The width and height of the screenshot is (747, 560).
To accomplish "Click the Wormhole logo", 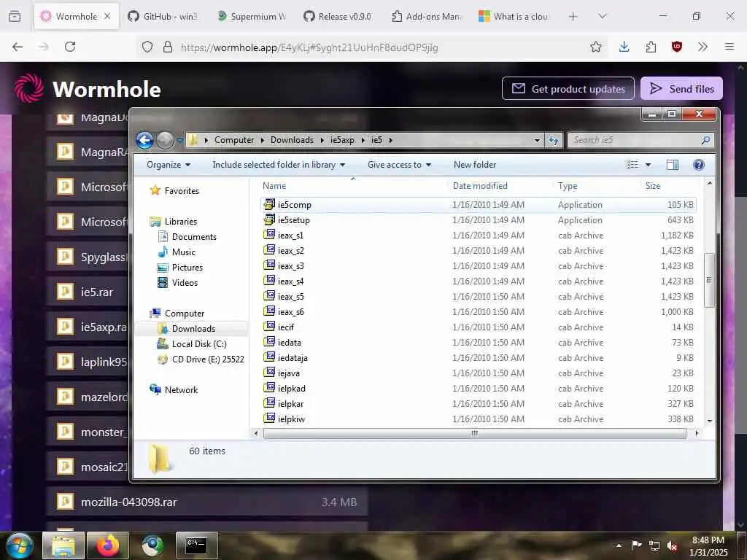I will click(29, 88).
